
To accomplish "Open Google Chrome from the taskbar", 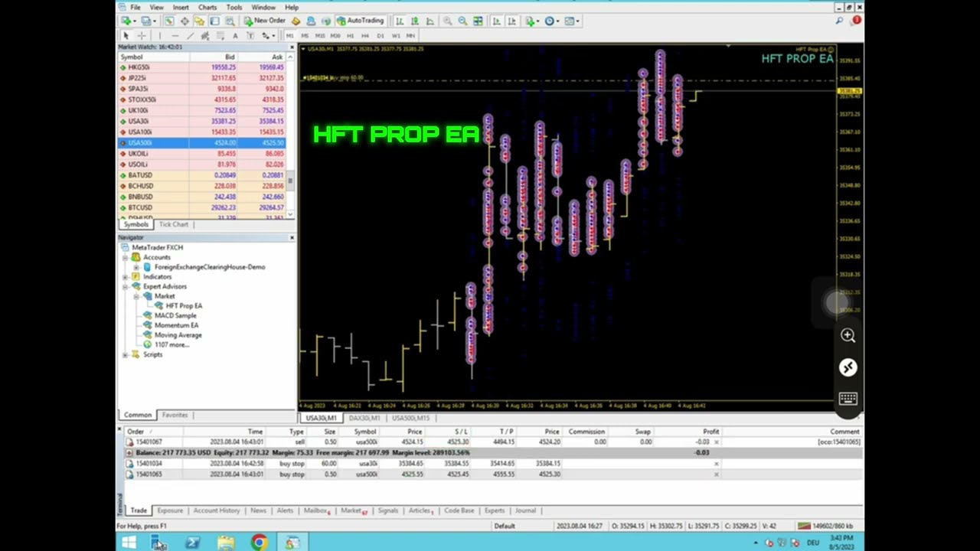I will pos(260,543).
